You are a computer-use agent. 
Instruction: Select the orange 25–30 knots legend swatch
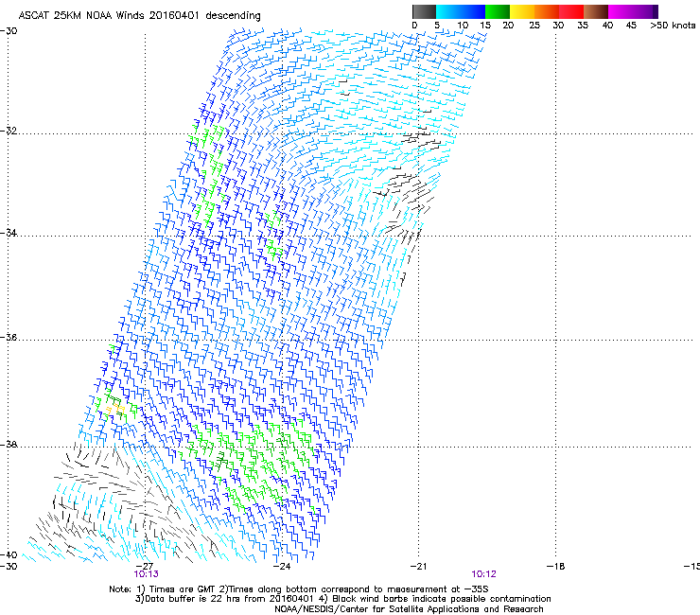coord(547,11)
